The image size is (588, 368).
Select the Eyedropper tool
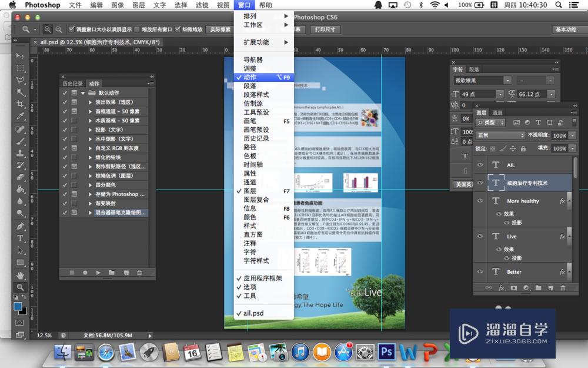21,116
